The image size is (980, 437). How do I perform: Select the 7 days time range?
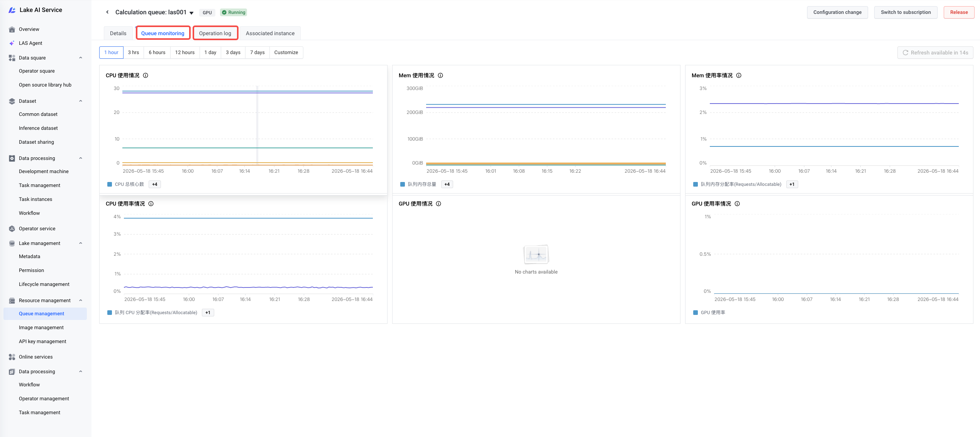pyautogui.click(x=257, y=53)
